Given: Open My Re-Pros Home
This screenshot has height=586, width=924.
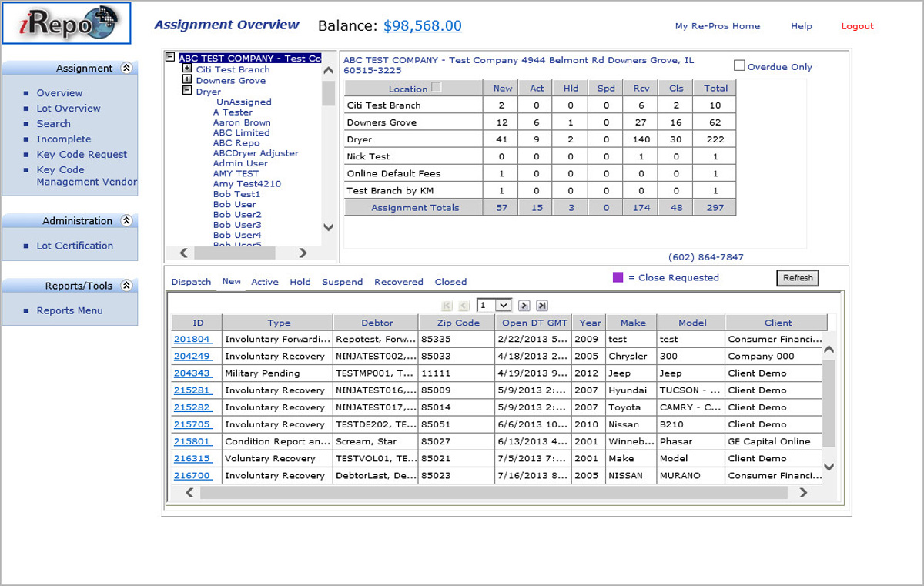Looking at the screenshot, I should coord(718,26).
